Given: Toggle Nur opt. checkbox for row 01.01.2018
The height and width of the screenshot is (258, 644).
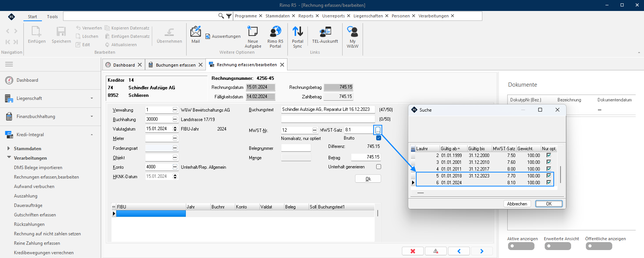Looking at the screenshot, I should [x=549, y=176].
